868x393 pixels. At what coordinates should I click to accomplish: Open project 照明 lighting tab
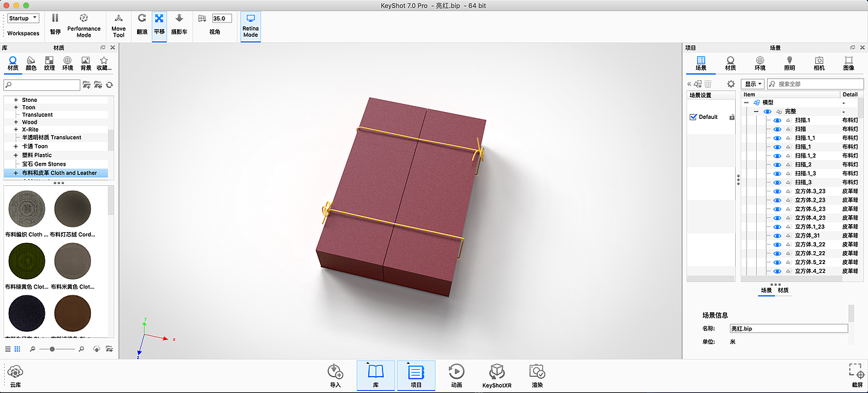pyautogui.click(x=789, y=63)
